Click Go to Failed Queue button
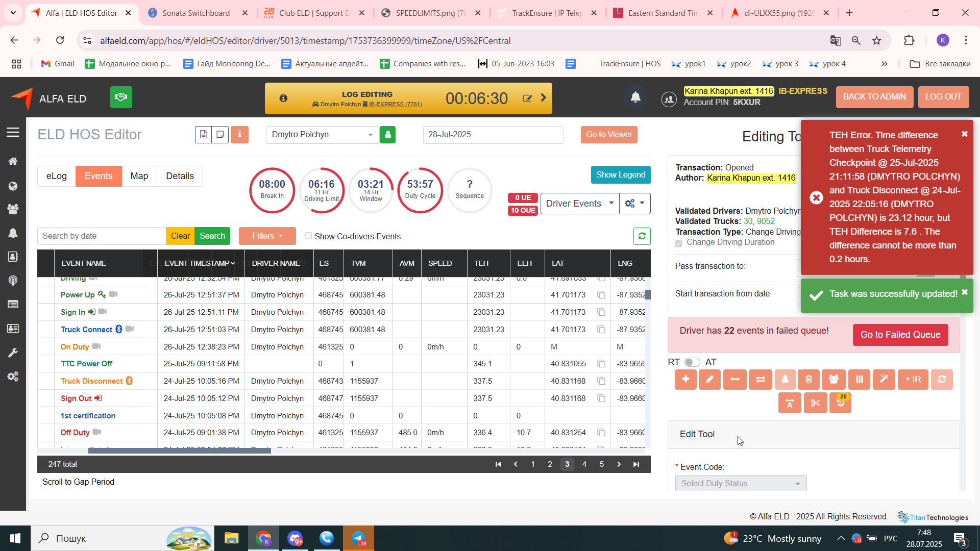980x551 pixels. pos(900,335)
